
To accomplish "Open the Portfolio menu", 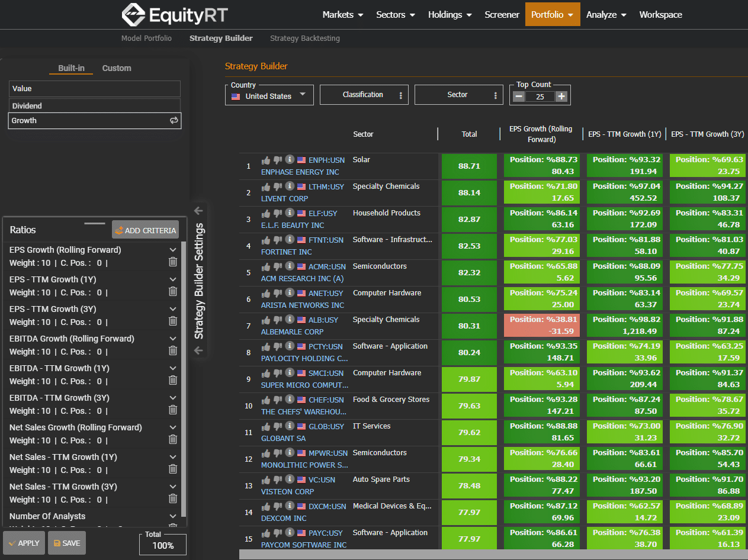I will coord(553,15).
